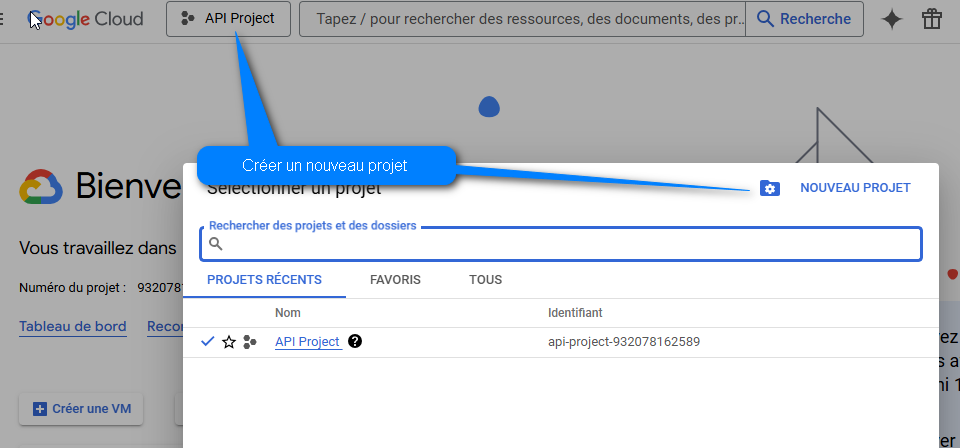
Task: Click the Identifiant column header
Action: click(x=575, y=313)
